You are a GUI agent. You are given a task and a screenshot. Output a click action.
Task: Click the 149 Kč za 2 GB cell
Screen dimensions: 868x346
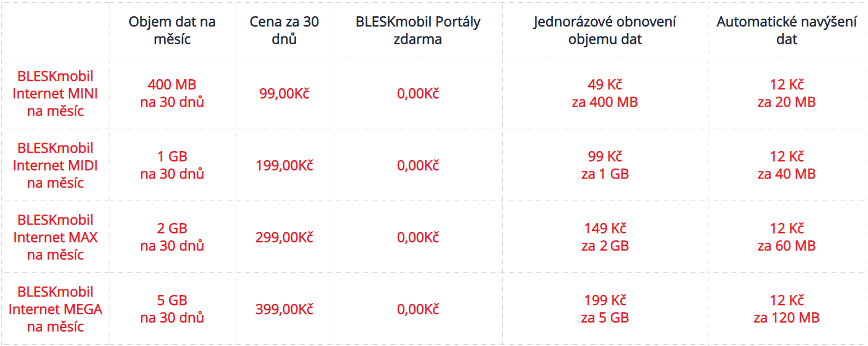click(x=605, y=237)
